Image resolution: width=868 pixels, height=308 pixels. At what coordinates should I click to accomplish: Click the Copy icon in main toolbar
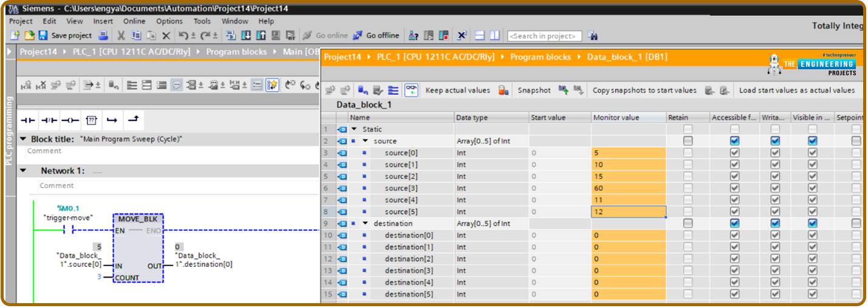tap(136, 35)
